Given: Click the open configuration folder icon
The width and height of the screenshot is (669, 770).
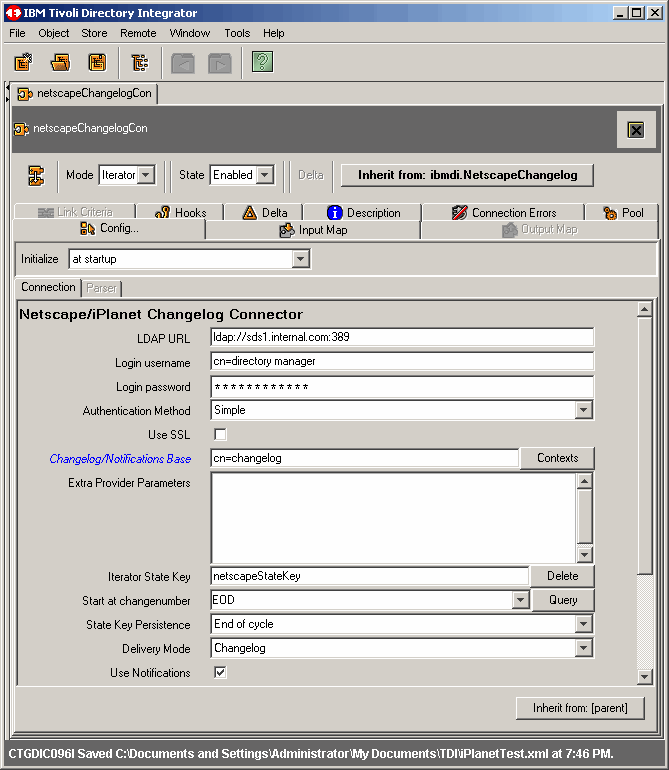Looking at the screenshot, I should tap(61, 63).
